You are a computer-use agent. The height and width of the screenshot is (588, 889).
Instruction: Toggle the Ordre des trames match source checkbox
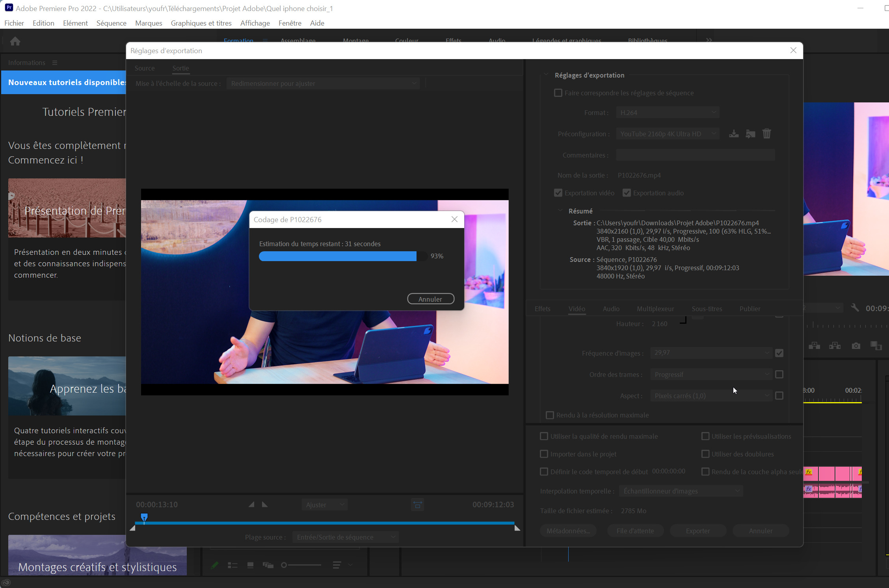tap(779, 374)
